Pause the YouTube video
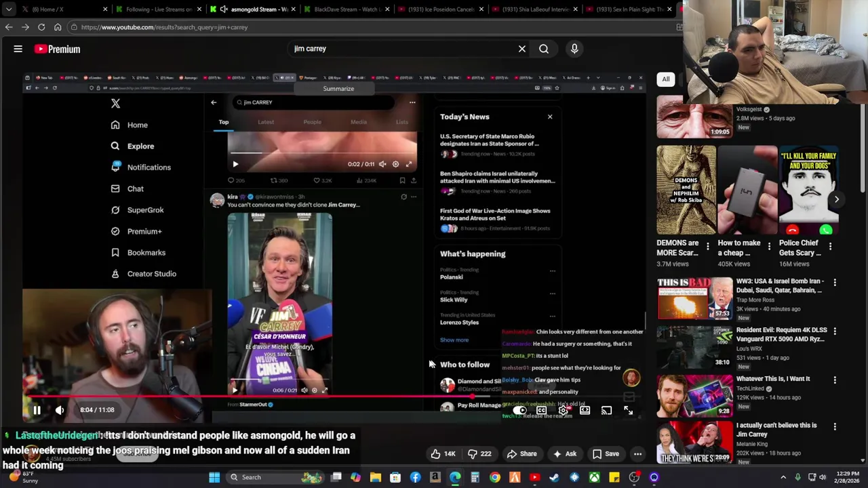This screenshot has width=868, height=488. click(x=37, y=409)
